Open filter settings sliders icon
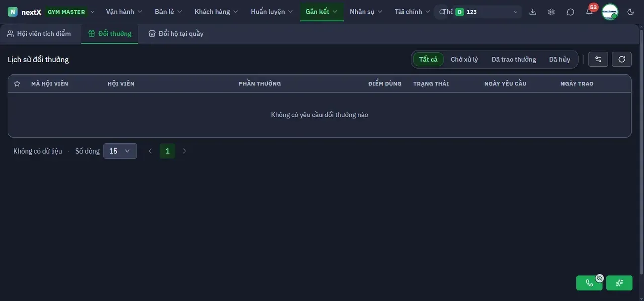The image size is (644, 301). coord(598,59)
